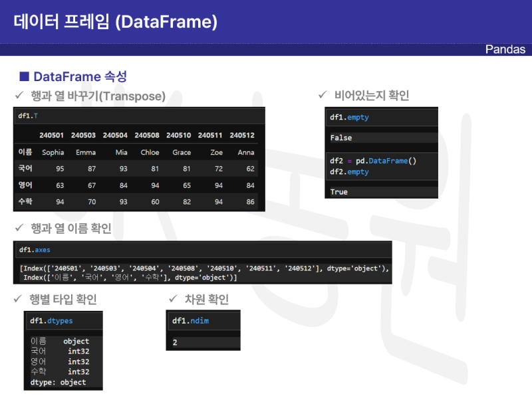Click the "df2.empty" code line
The width and height of the screenshot is (532, 398).
348,172
